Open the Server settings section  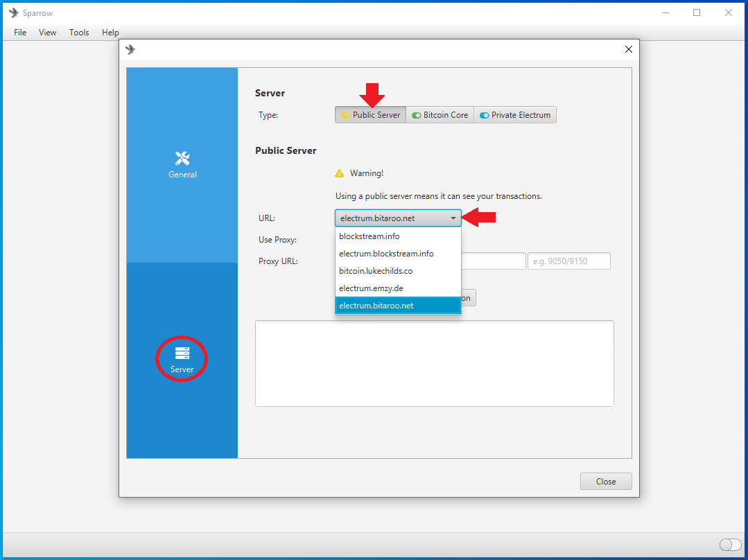tap(182, 360)
